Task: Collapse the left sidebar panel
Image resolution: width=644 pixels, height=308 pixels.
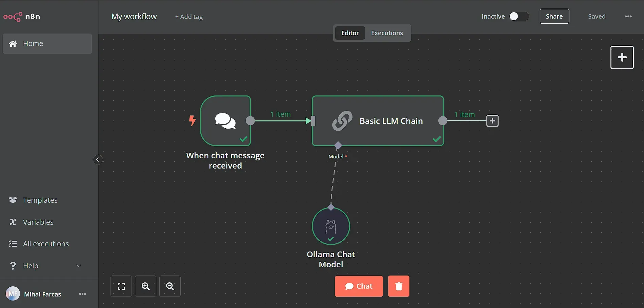Action: 98,160
